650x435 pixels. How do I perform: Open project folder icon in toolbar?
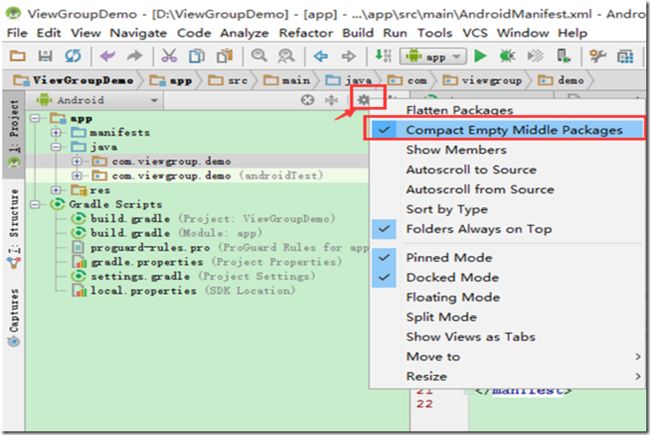[x=17, y=56]
